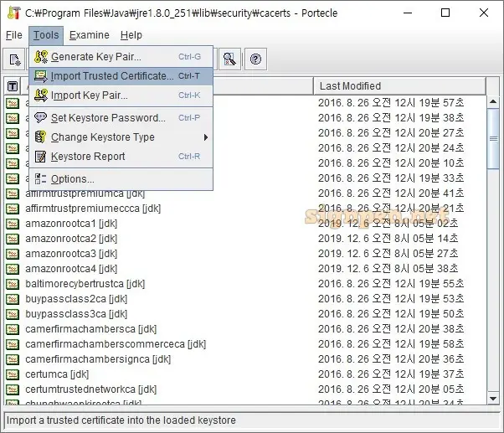The height and width of the screenshot is (433, 504).
Task: Click the Import Key Pair icon in menu
Action: [x=41, y=95]
